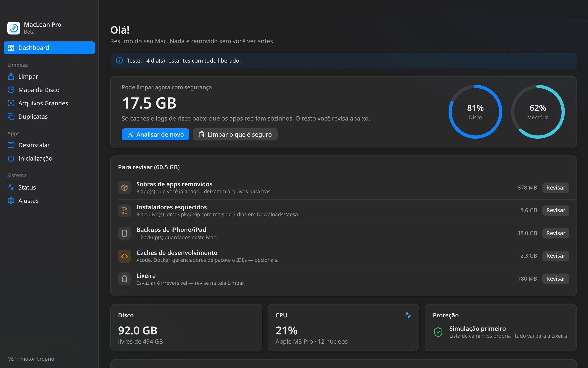
Task: Click the Desinstalar window icon
Action: (x=11, y=145)
